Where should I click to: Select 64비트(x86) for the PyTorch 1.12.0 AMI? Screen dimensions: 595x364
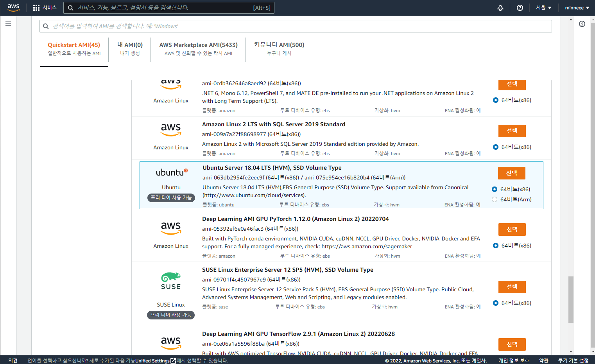click(496, 246)
